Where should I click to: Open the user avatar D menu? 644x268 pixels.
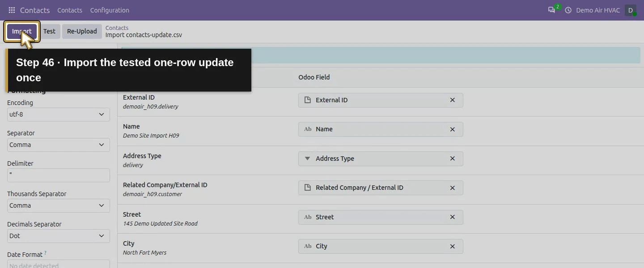click(x=631, y=10)
